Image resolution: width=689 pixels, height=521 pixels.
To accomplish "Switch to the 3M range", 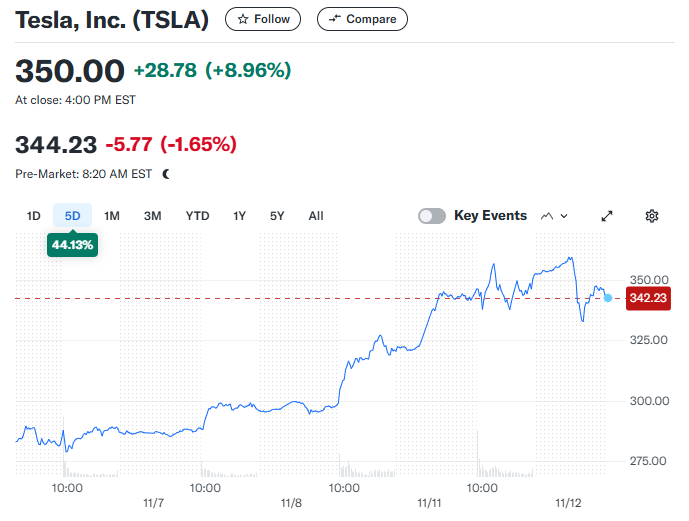I will coord(152,216).
